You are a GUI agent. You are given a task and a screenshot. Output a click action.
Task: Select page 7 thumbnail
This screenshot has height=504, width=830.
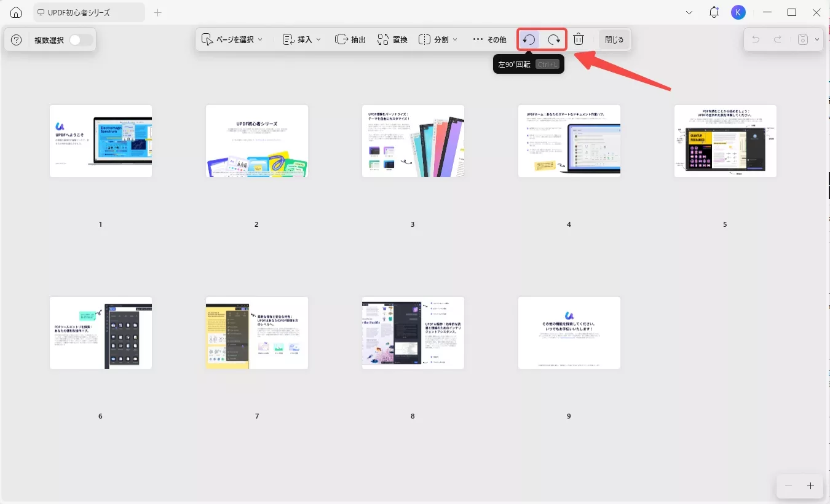click(x=257, y=333)
